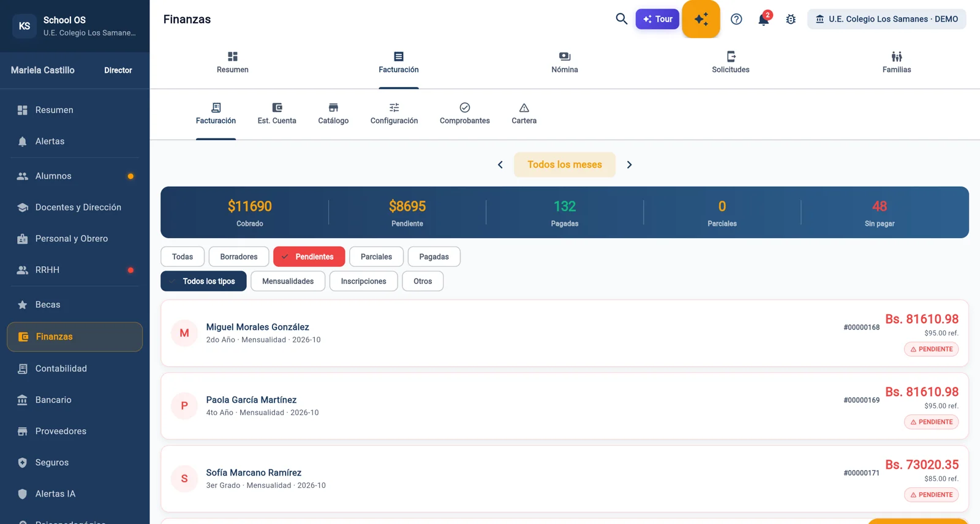This screenshot has width=980, height=524.
Task: Filter invoices by Pagadas
Action: click(x=434, y=256)
